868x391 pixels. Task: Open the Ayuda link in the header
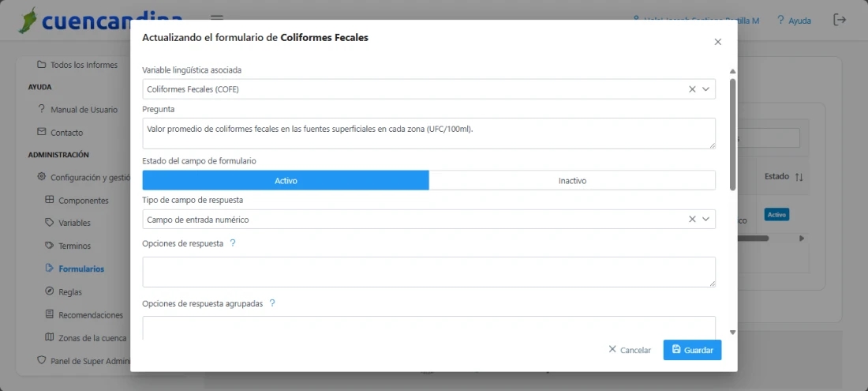(793, 21)
